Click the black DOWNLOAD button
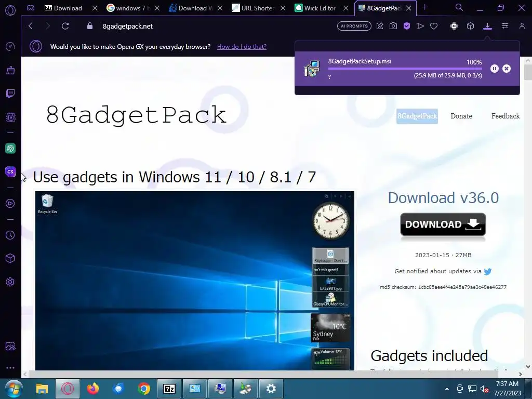 pyautogui.click(x=443, y=224)
